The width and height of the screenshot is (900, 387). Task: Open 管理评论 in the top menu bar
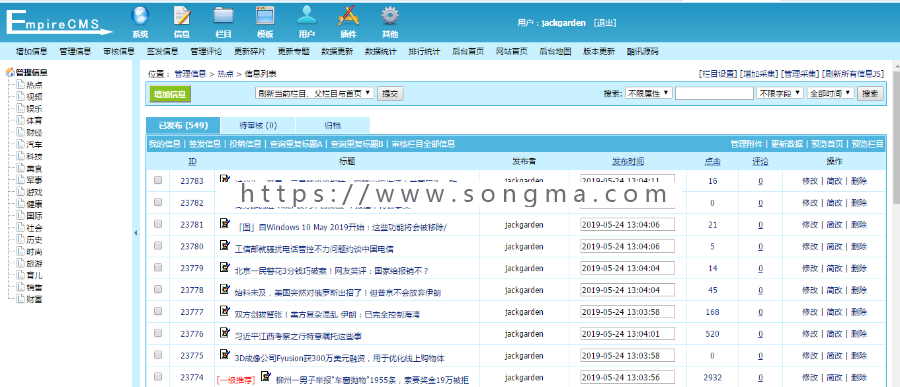click(206, 51)
